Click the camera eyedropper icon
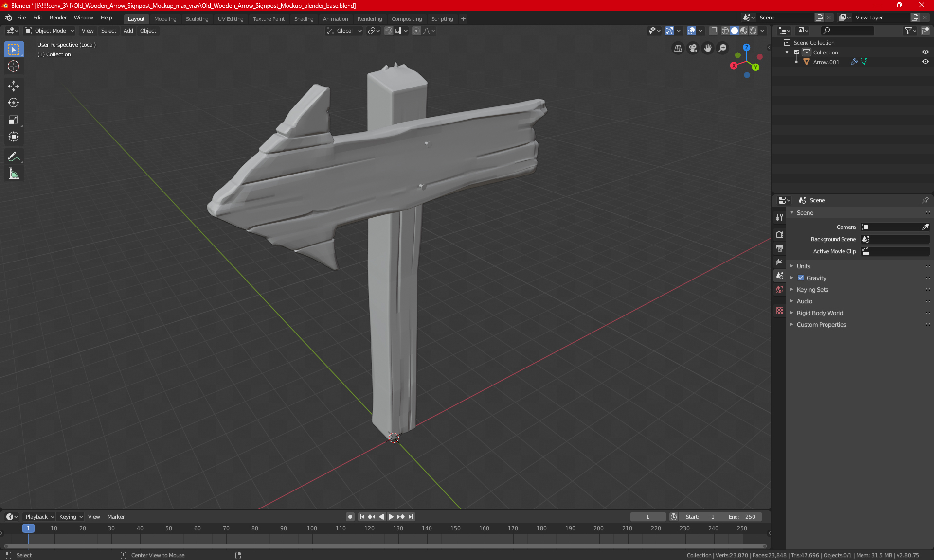This screenshot has width=934, height=560. point(925,227)
